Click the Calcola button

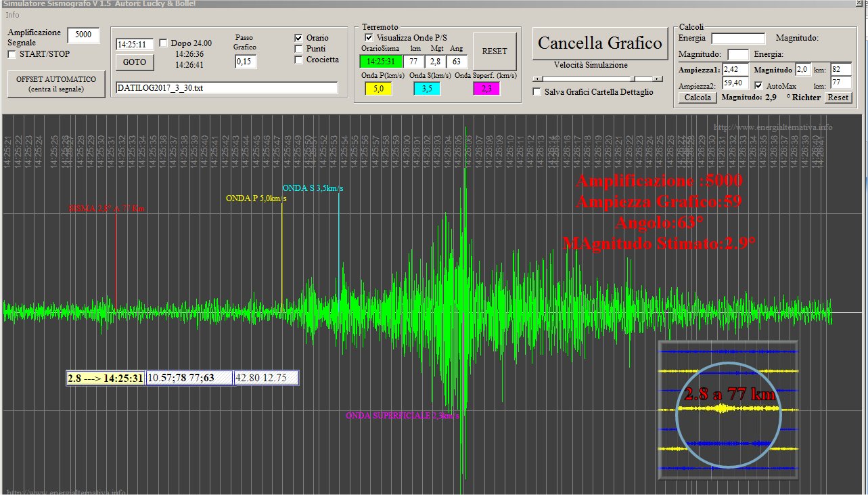pyautogui.click(x=698, y=98)
